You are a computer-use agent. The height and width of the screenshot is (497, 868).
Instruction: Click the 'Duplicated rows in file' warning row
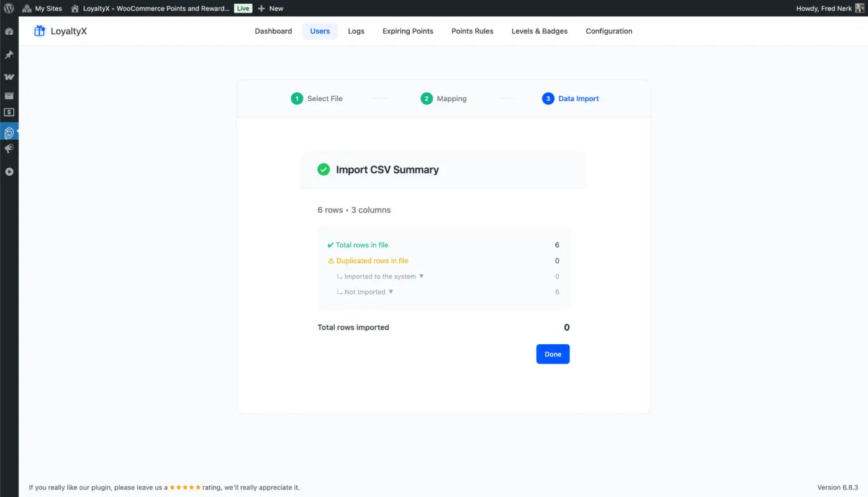click(x=372, y=260)
